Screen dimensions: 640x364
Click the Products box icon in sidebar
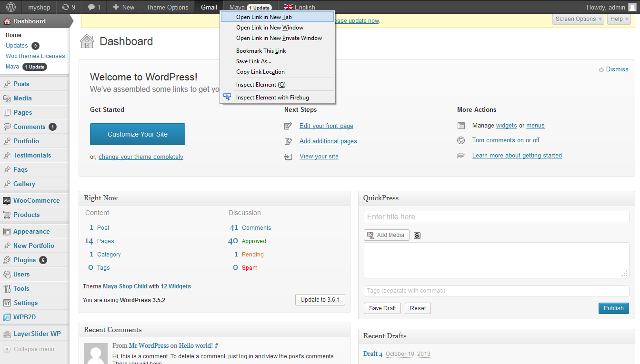7,215
